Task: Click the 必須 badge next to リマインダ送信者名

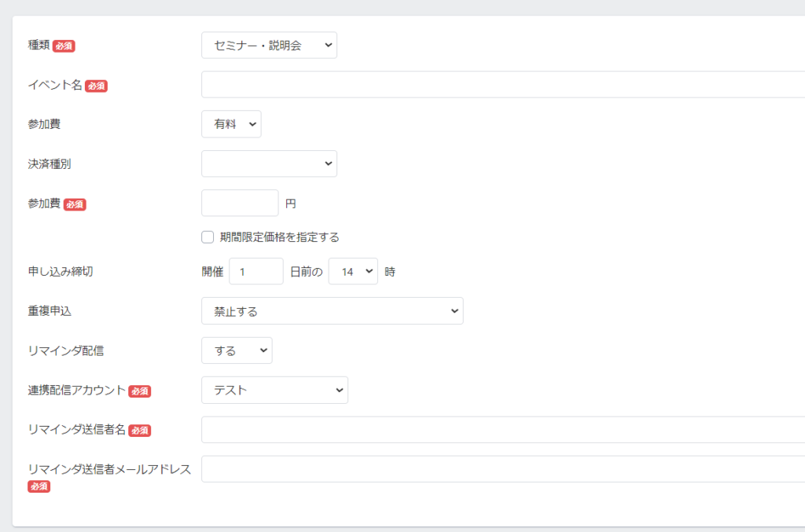Action: coord(140,431)
